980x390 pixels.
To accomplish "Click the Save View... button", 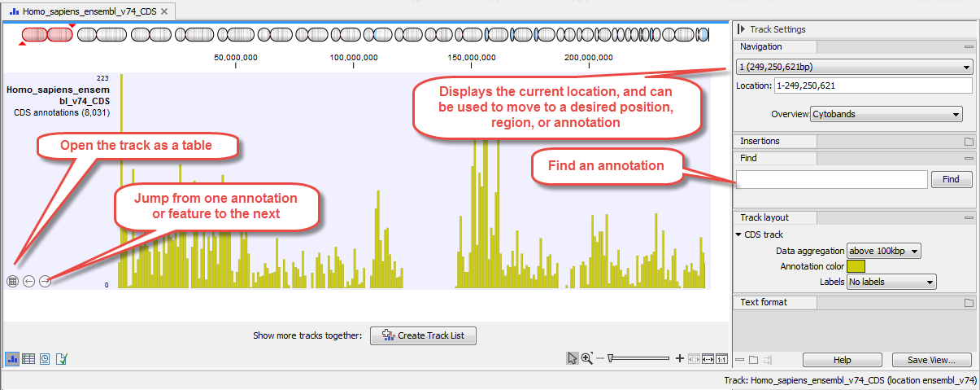I will pyautogui.click(x=932, y=360).
